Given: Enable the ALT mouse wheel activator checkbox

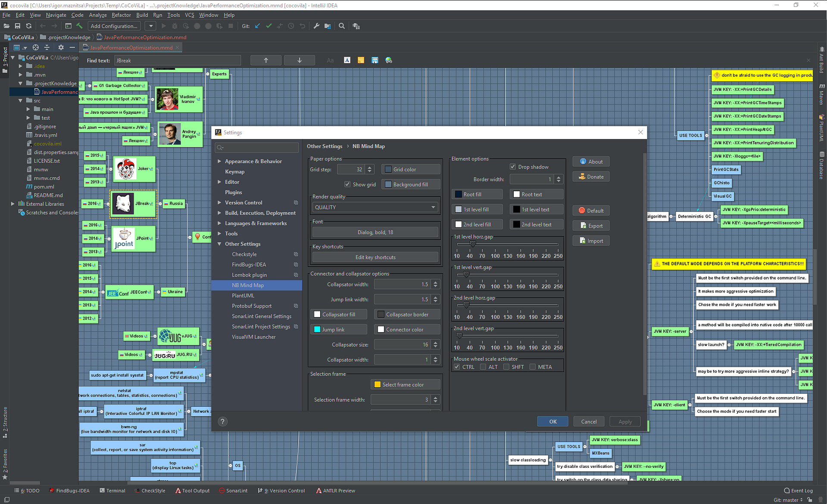Looking at the screenshot, I should pos(483,367).
